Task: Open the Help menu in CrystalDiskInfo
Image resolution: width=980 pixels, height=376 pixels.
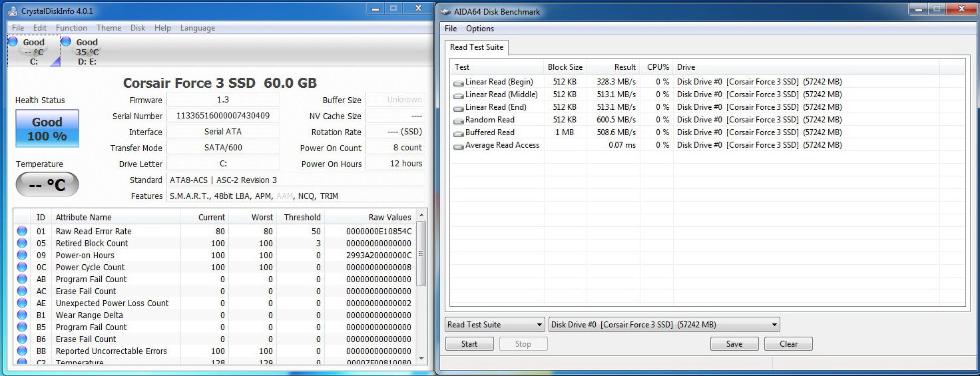Action: click(x=162, y=28)
